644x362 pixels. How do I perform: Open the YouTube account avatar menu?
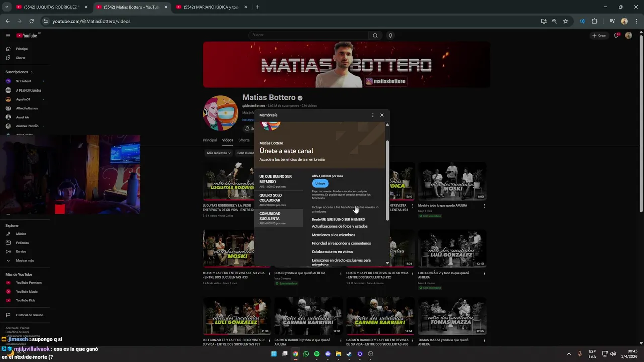click(628, 35)
